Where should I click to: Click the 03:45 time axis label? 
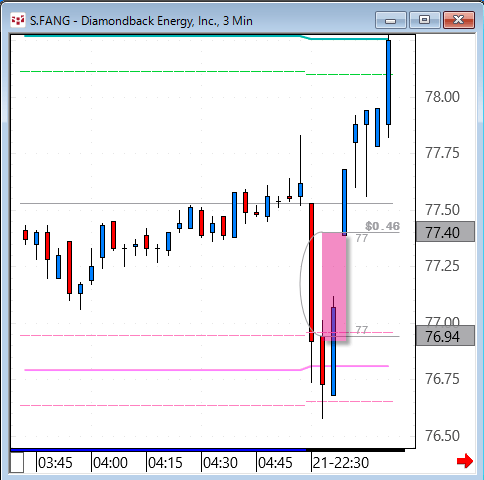55,463
